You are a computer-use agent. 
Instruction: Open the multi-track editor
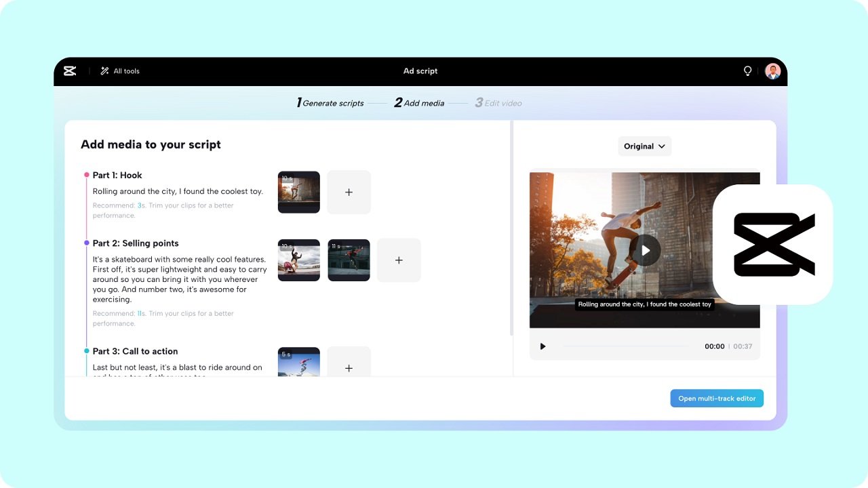(717, 398)
